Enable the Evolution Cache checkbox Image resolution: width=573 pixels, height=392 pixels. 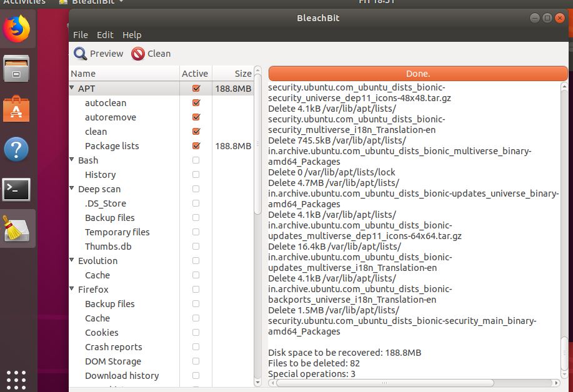(196, 275)
